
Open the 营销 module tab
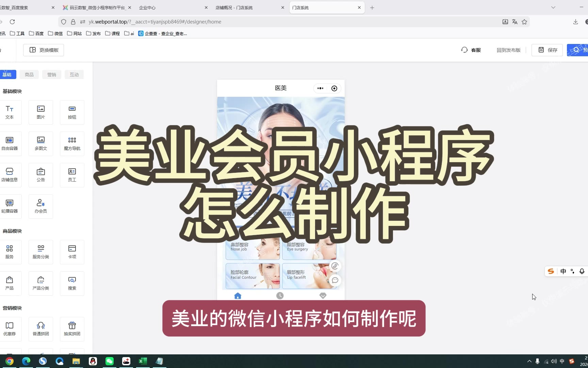click(52, 75)
